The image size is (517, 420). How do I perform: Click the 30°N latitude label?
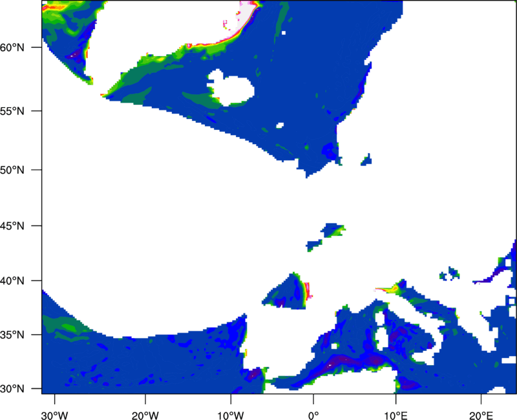(x=12, y=389)
